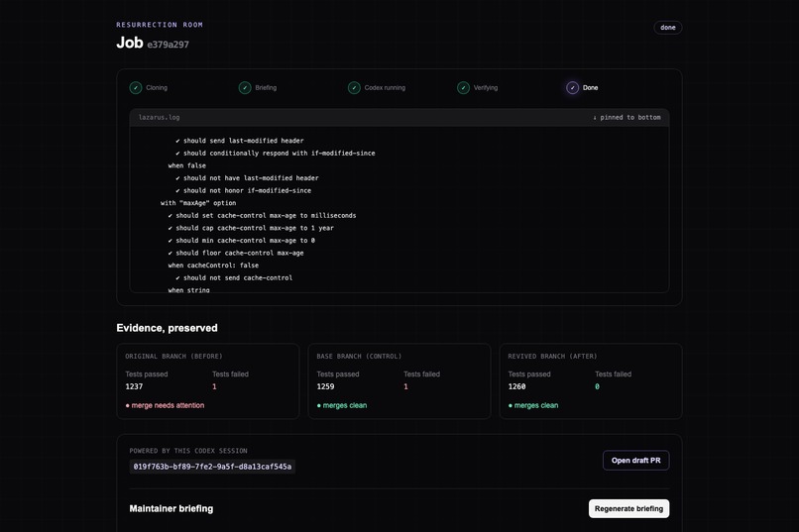Click the lazarus.log file title
Screen dimensions: 799x532
click(159, 118)
